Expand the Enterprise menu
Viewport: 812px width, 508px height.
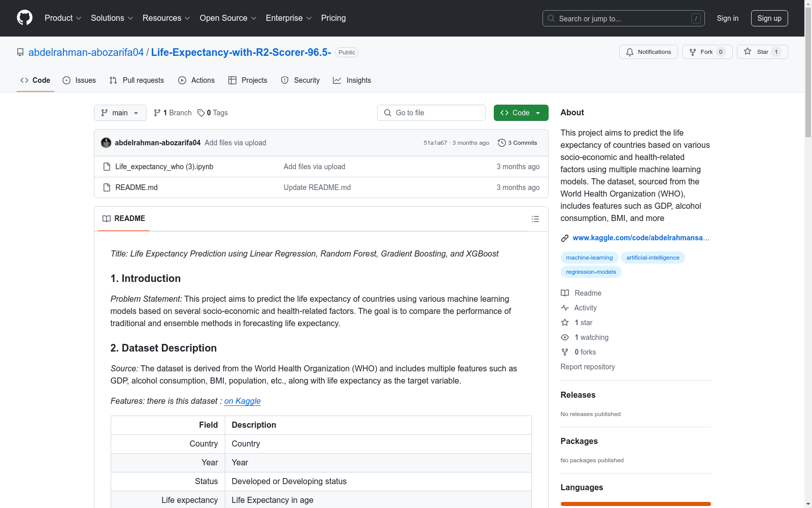point(289,18)
